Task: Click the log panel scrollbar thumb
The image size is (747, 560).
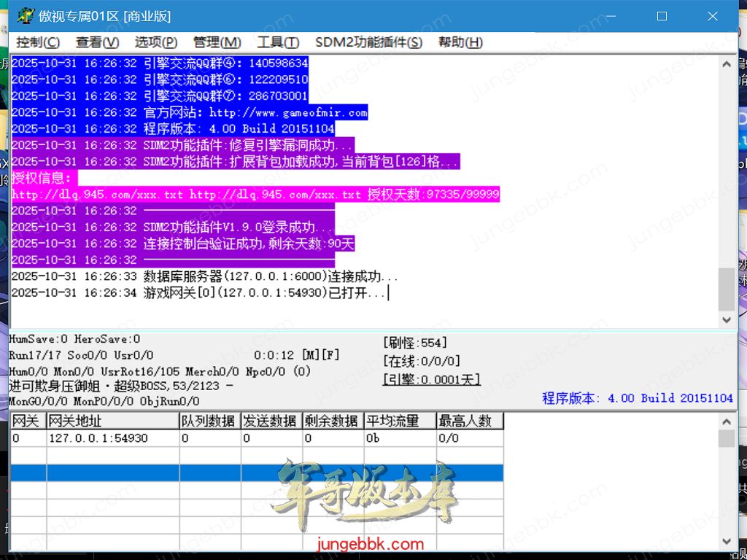Action: 727,289
